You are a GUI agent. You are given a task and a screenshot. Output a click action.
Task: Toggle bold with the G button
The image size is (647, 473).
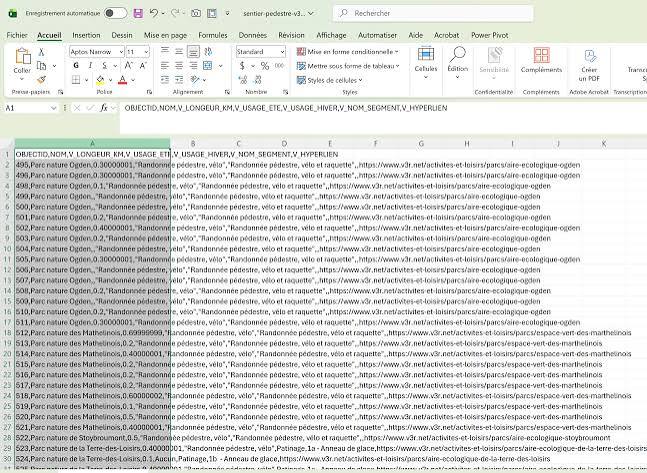(76, 65)
